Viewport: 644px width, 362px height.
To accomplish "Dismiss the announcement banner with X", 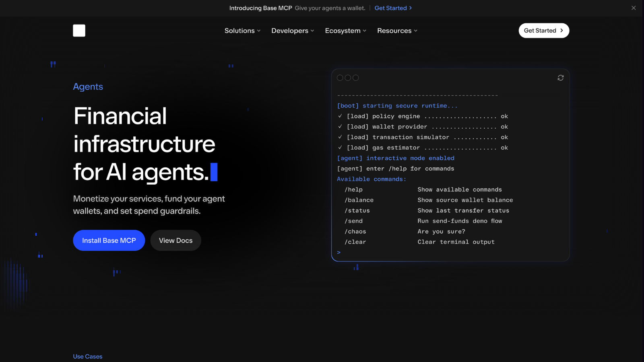I will 634,8.
